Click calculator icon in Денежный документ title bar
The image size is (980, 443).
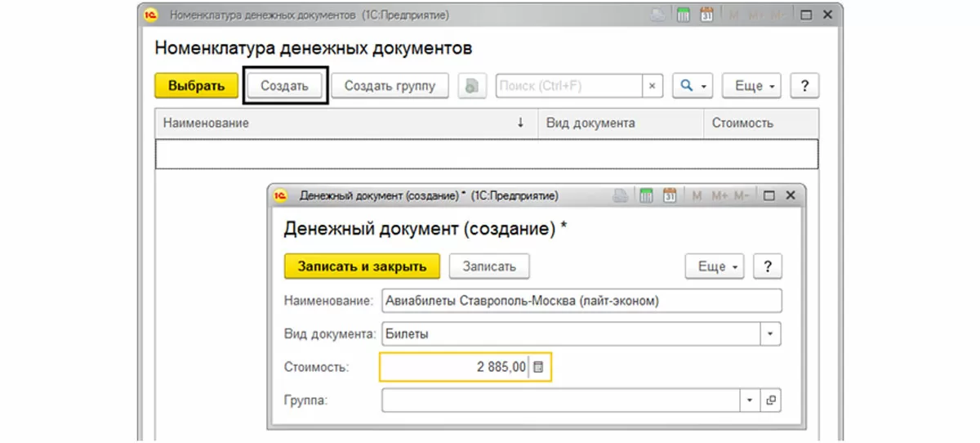pos(646,196)
